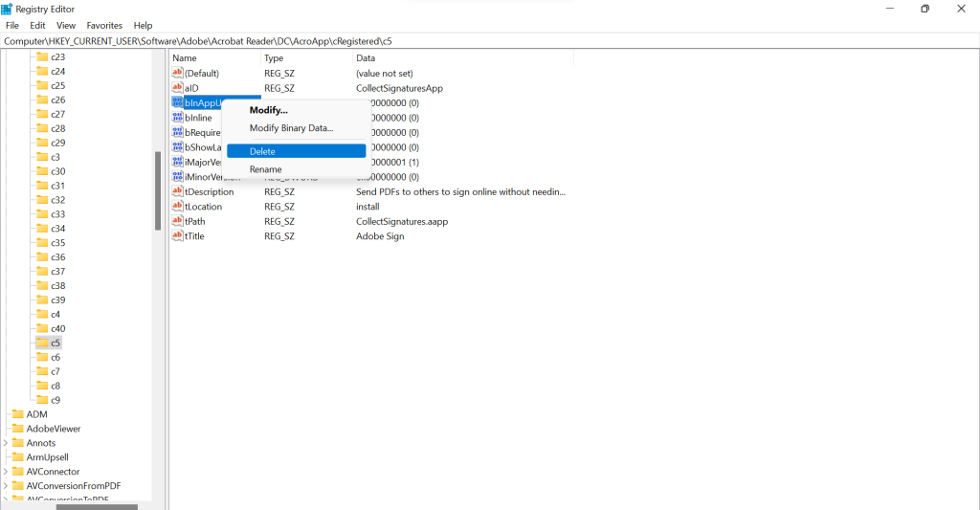The height and width of the screenshot is (510, 980).
Task: Click the tTitle string value icon
Action: [x=177, y=236]
